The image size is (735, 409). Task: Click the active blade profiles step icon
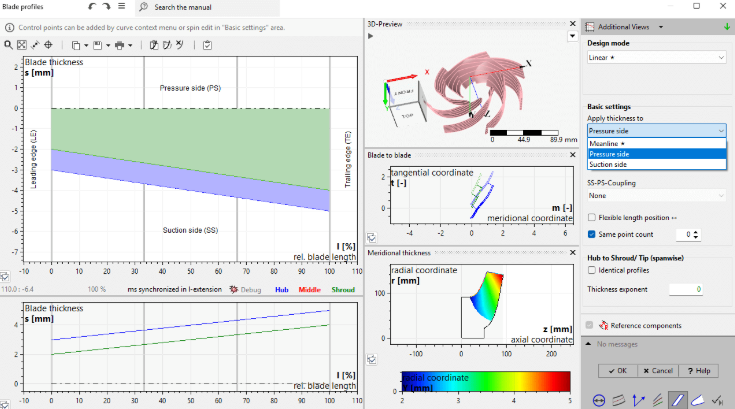pos(677,400)
